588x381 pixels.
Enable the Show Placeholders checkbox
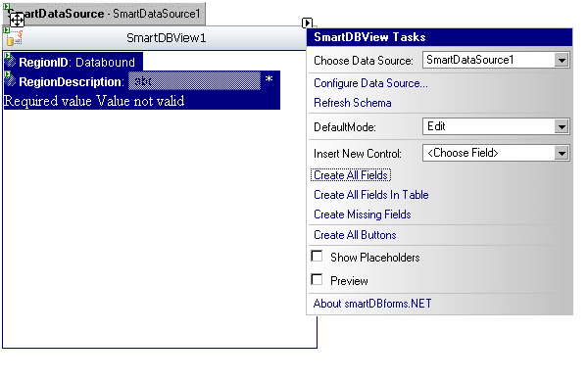(317, 257)
